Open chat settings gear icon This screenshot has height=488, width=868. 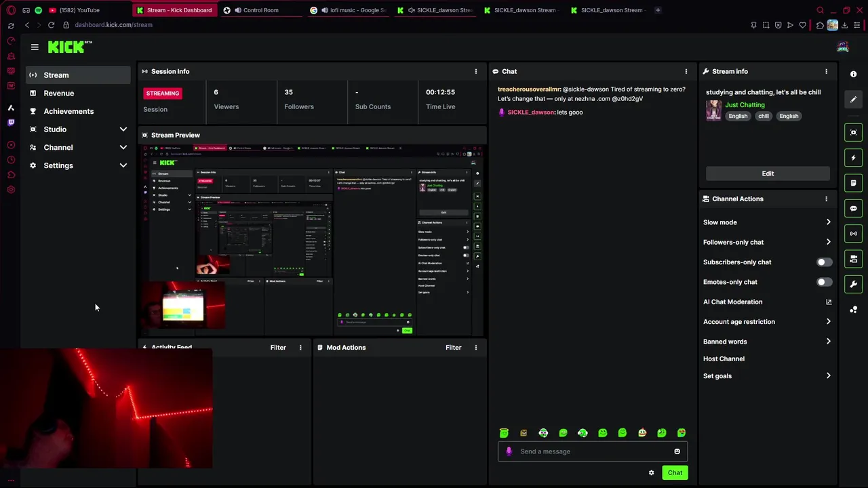click(x=652, y=473)
